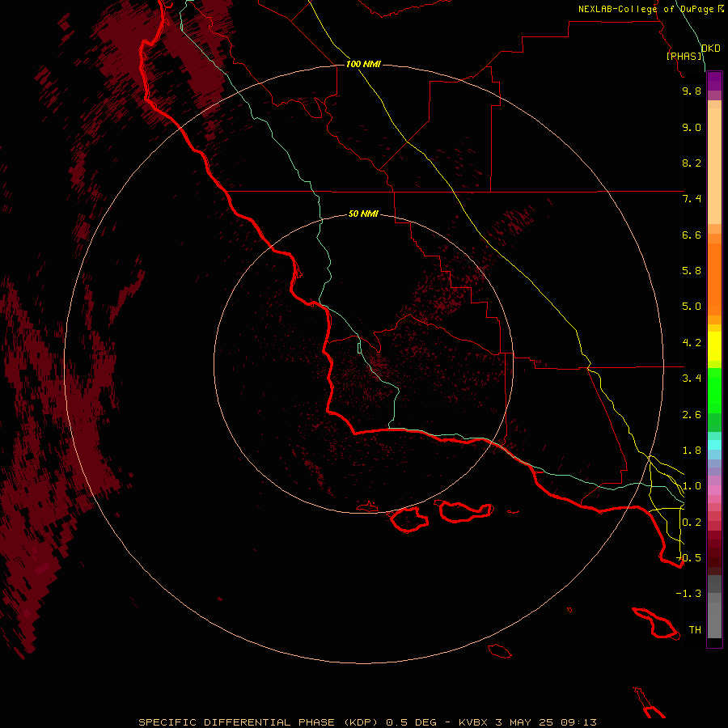Click the 3.4 scale value
728x728 pixels.
692,379
